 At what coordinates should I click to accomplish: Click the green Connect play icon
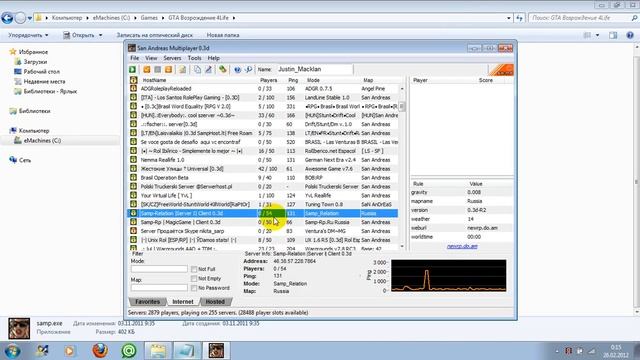(x=133, y=70)
